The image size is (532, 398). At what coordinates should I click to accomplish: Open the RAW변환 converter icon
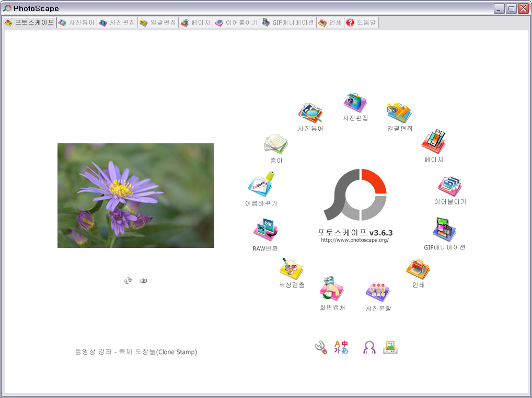pyautogui.click(x=265, y=230)
